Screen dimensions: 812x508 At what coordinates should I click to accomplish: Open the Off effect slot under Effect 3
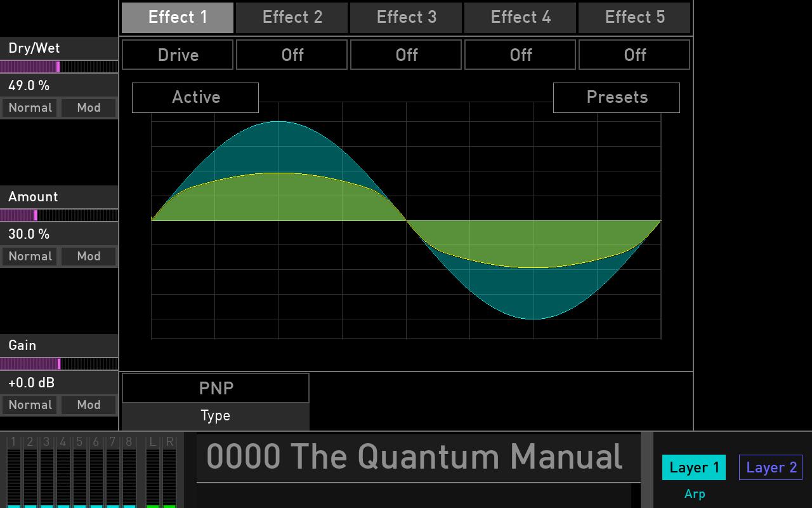click(x=405, y=55)
